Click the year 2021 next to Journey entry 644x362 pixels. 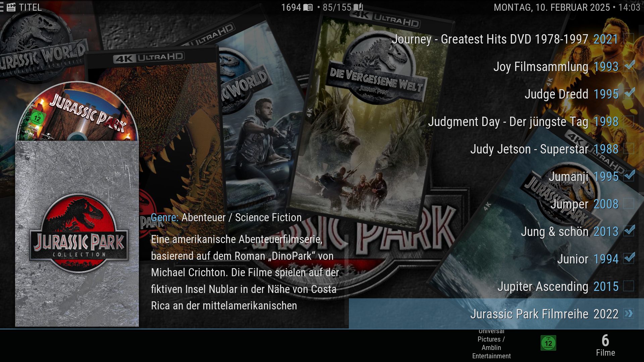click(606, 39)
